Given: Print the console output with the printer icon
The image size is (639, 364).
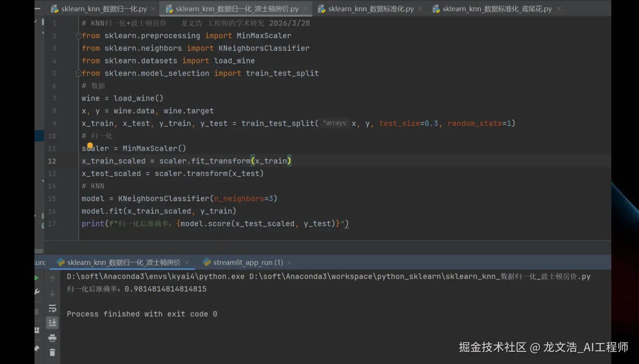Looking at the screenshot, I should point(52,338).
